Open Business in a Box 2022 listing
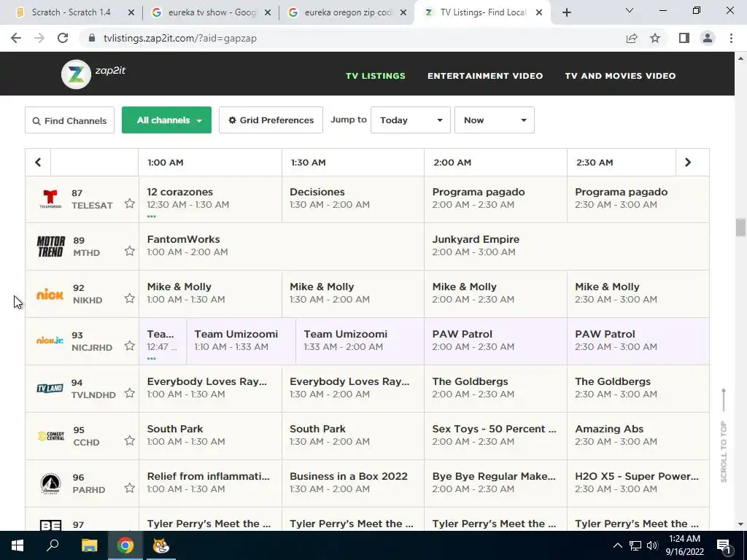The height and width of the screenshot is (560, 747). [x=352, y=483]
